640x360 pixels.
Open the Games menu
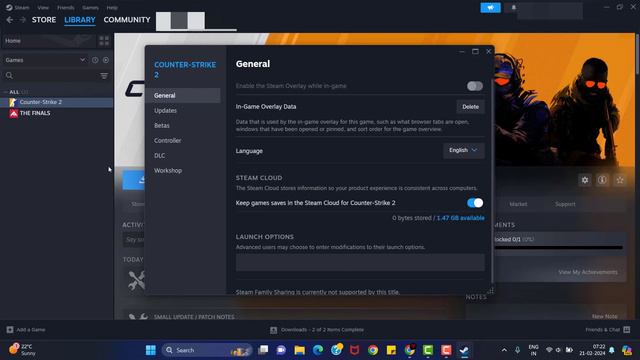[x=90, y=7]
